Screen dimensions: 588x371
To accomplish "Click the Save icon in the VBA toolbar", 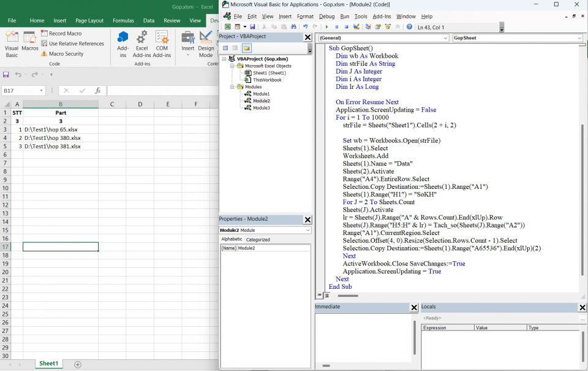I will click(x=252, y=27).
